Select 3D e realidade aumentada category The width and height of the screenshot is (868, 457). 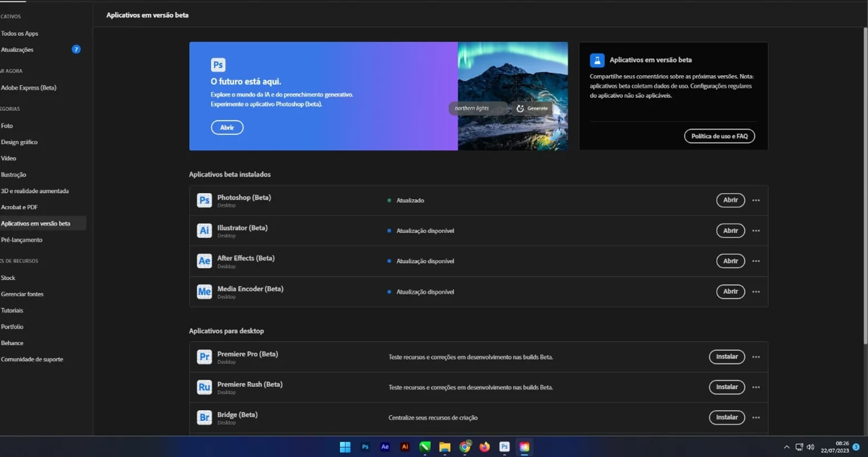point(34,191)
